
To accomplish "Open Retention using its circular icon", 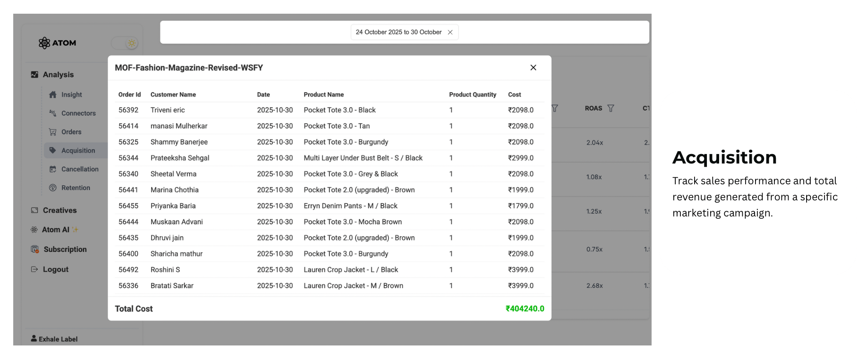I will pyautogui.click(x=53, y=188).
